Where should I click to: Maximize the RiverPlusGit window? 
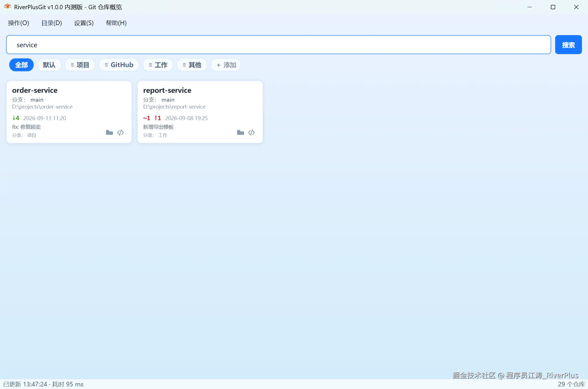(x=553, y=7)
